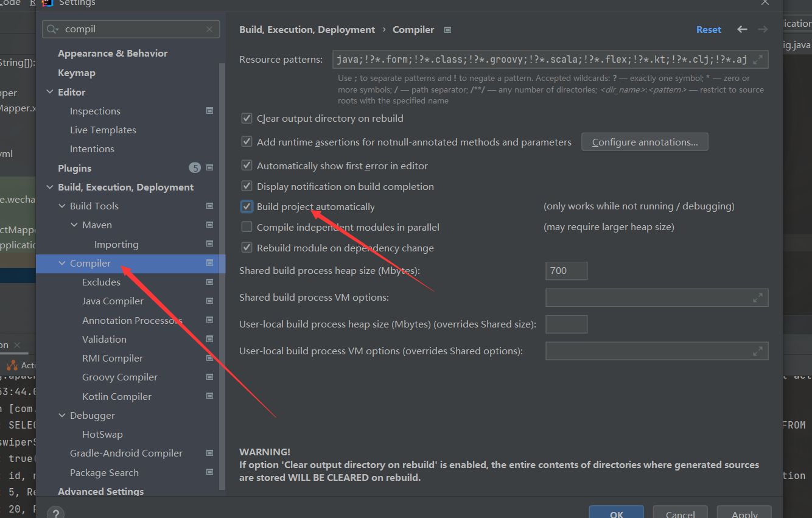Expand User-local build process VM options field
The width and height of the screenshot is (812, 518).
pyautogui.click(x=758, y=351)
